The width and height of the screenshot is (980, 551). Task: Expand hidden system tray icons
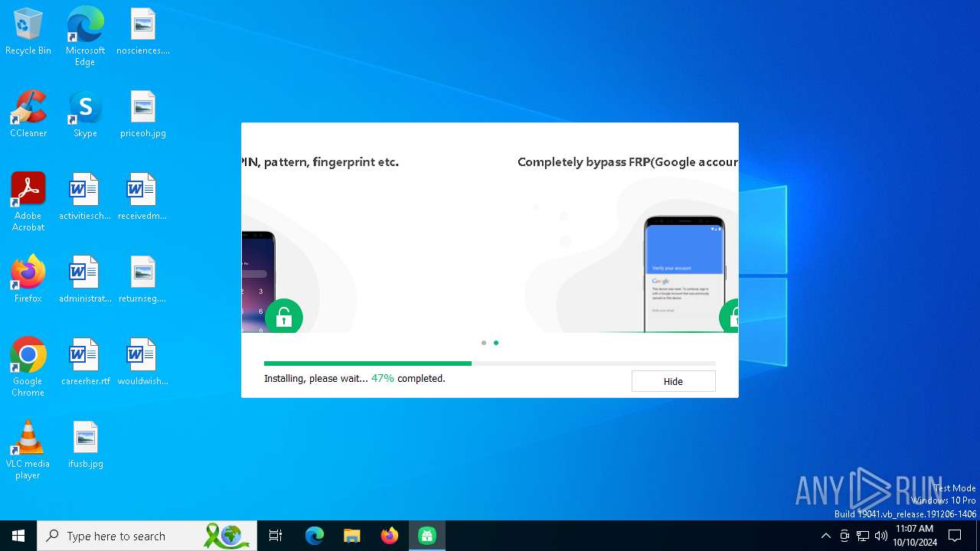(825, 536)
